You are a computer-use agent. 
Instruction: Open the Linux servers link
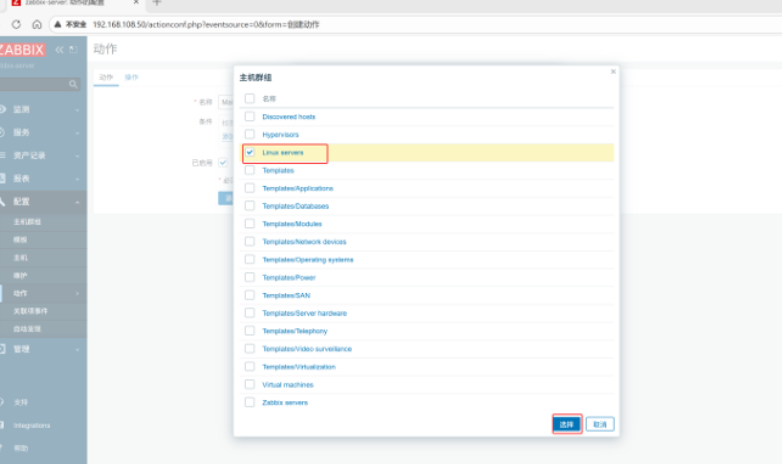pos(283,153)
